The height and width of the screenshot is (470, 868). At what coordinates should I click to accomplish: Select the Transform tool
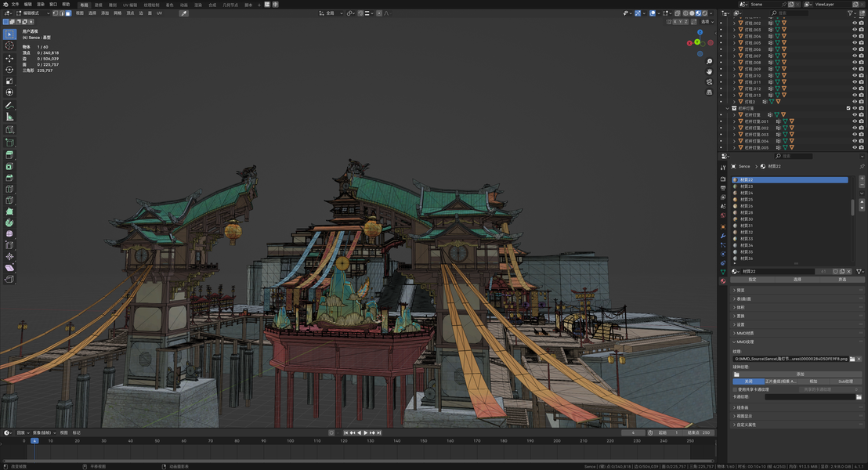point(9,92)
